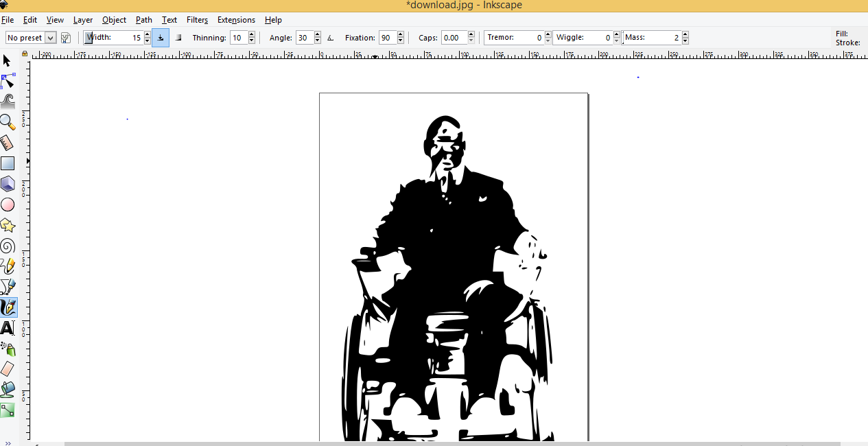Viewport: 868px width, 446px height.
Task: Click the save preset icon
Action: (x=66, y=38)
